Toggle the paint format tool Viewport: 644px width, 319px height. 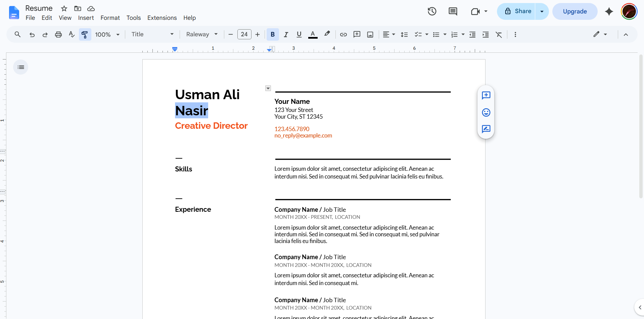pos(85,34)
